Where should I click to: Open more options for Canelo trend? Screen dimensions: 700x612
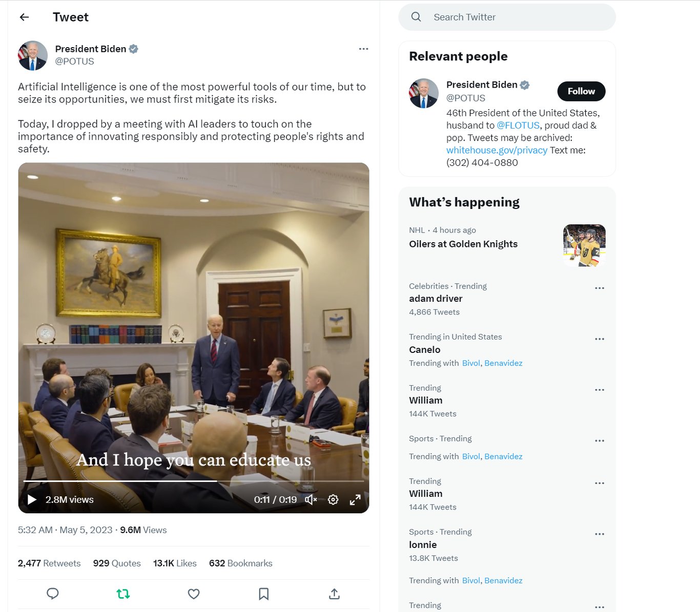pos(600,339)
